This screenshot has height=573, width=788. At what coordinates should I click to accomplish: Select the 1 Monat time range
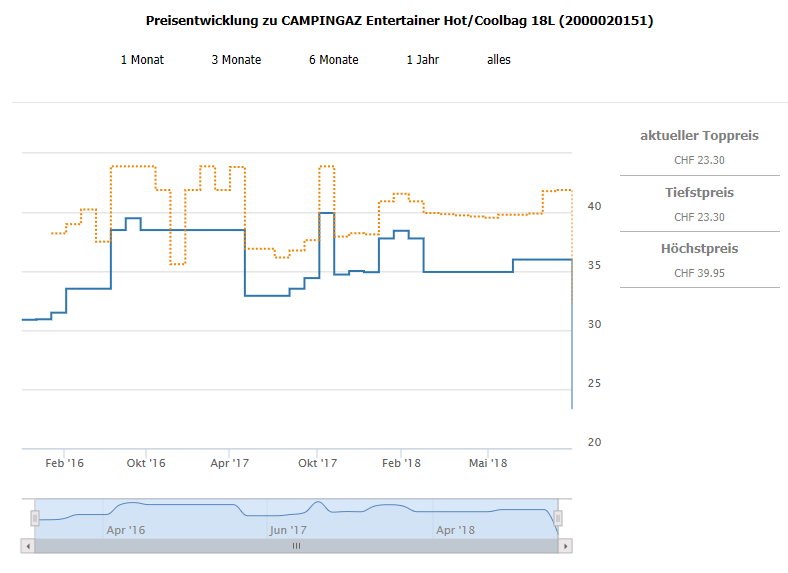click(x=142, y=60)
